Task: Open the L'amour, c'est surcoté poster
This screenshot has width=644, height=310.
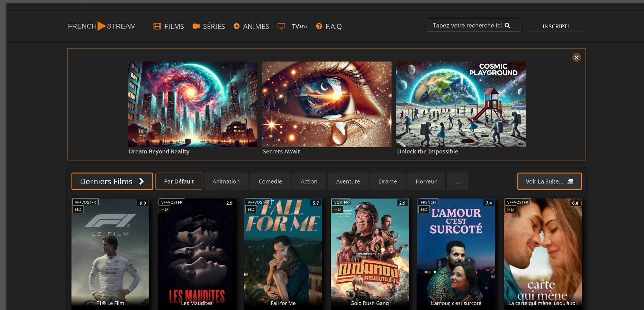Action: tap(456, 254)
